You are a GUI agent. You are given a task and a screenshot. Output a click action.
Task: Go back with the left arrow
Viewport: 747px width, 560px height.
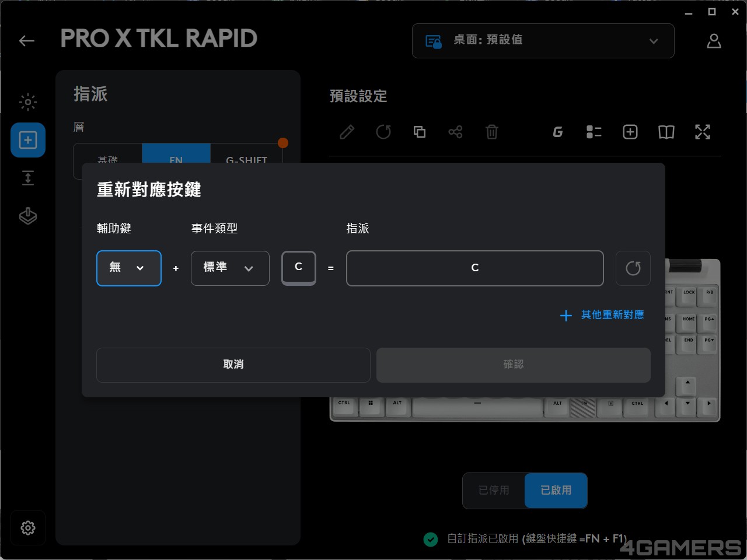point(27,40)
